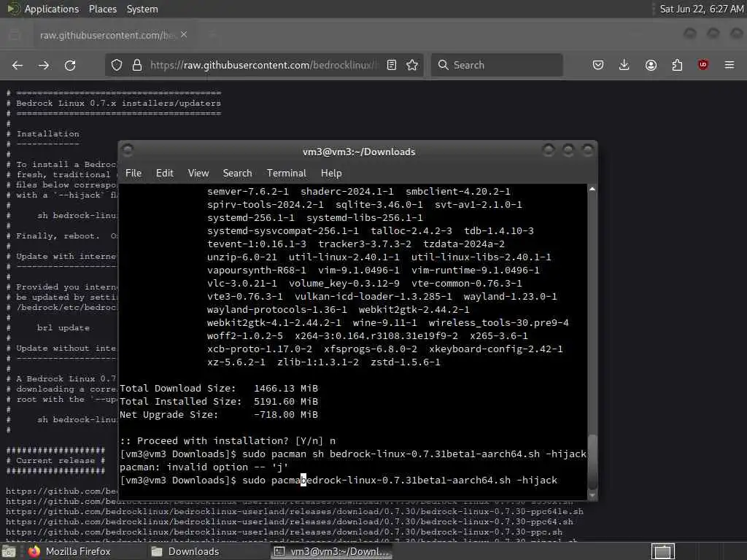Bookmark this page with the star icon
Image resolution: width=747 pixels, height=560 pixels.
pos(413,65)
